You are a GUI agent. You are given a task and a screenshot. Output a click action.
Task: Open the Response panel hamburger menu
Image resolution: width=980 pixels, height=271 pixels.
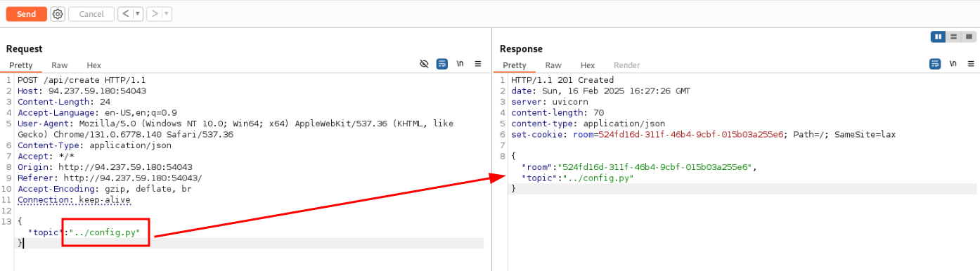tap(971, 64)
